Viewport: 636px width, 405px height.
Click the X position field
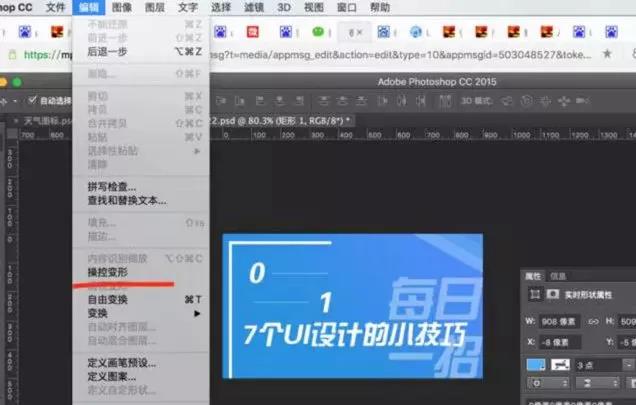pos(559,343)
